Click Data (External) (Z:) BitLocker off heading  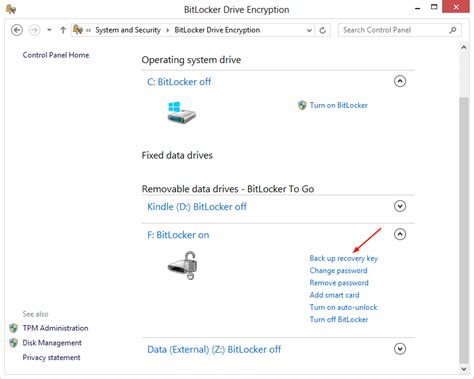(214, 349)
